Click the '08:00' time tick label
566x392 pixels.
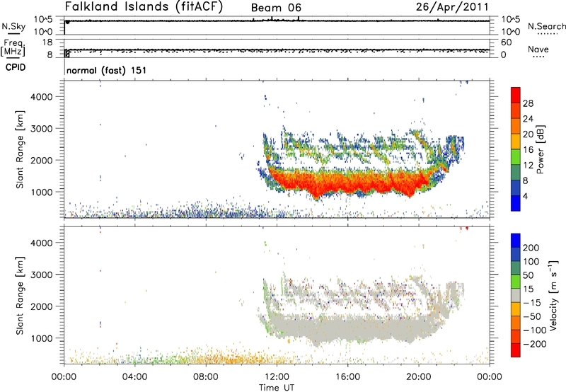pyautogui.click(x=206, y=377)
